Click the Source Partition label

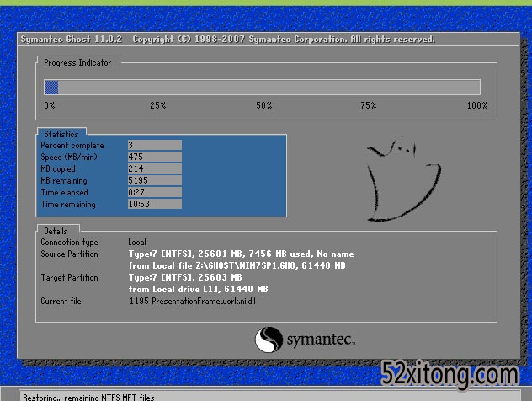click(69, 254)
